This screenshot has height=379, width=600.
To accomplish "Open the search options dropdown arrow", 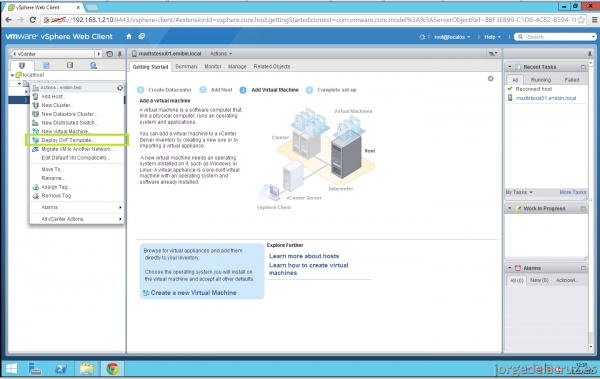I will click(593, 37).
